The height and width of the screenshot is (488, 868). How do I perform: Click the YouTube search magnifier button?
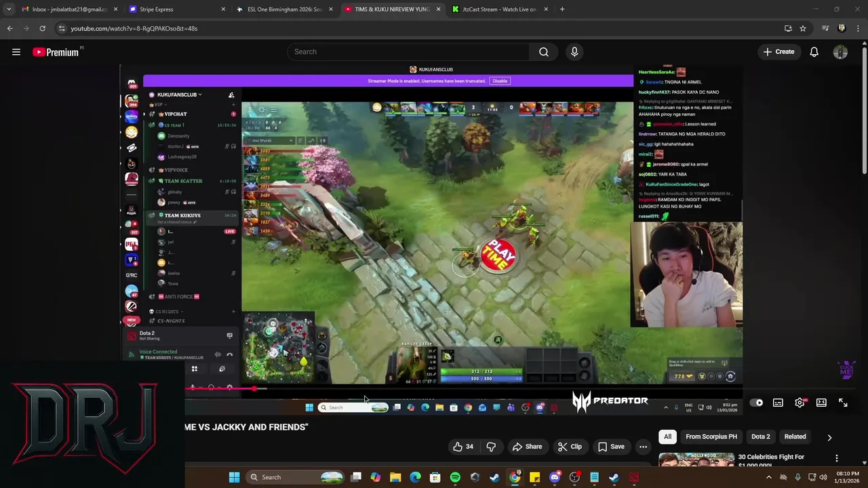pos(544,52)
